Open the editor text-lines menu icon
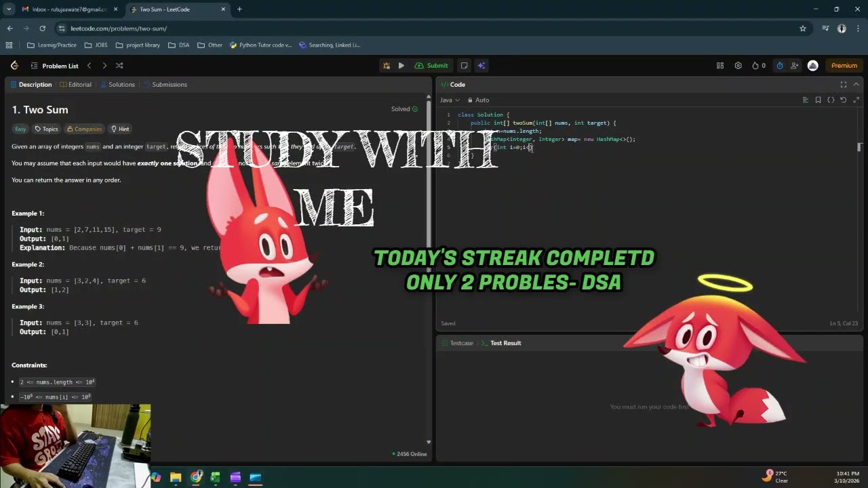Image resolution: width=868 pixels, height=488 pixels. click(x=806, y=100)
